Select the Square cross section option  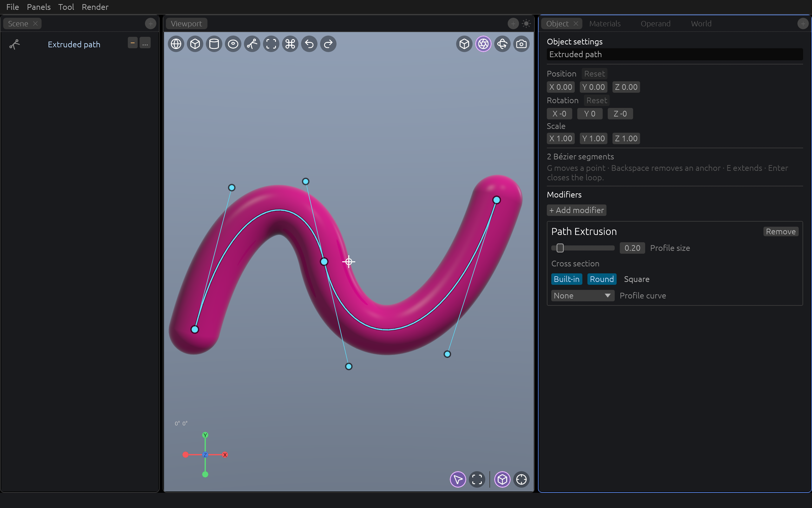click(637, 279)
